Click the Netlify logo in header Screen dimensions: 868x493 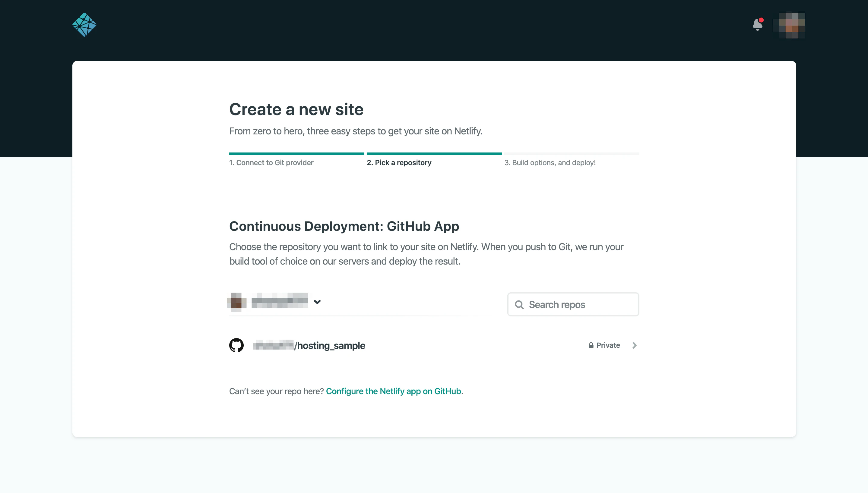tap(84, 25)
